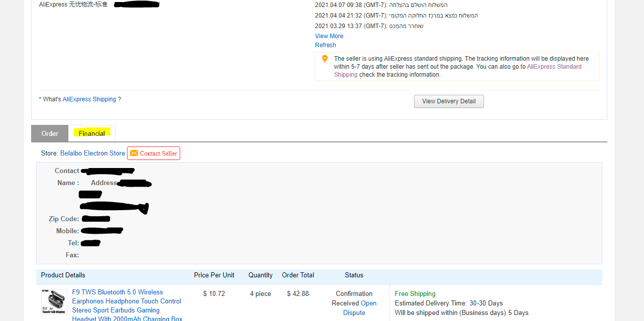644x321 pixels.
Task: Open the F9 TWS Bluetooth earphones product link
Action: [127, 305]
